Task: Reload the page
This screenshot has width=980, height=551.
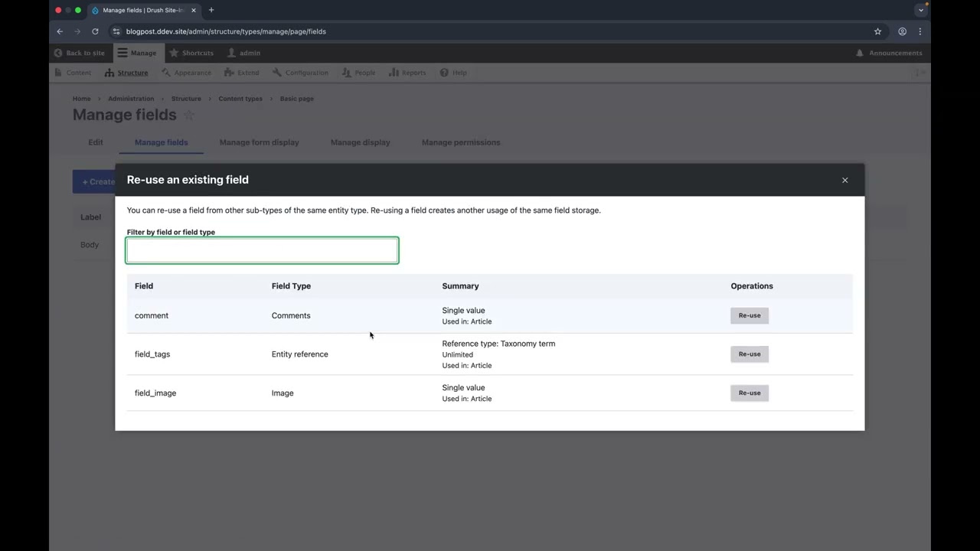Action: coord(95,31)
